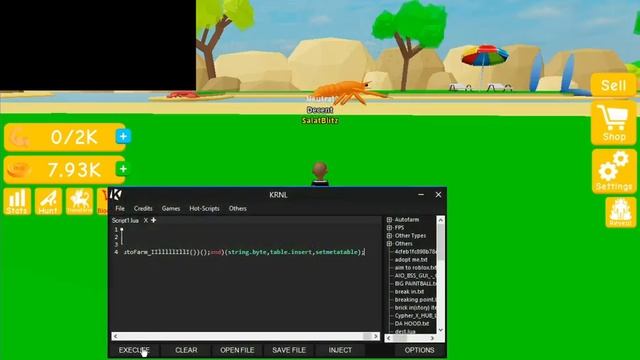Viewport: 640px width, 360px height.
Task: Open the File menu in KRNL
Action: [120, 208]
